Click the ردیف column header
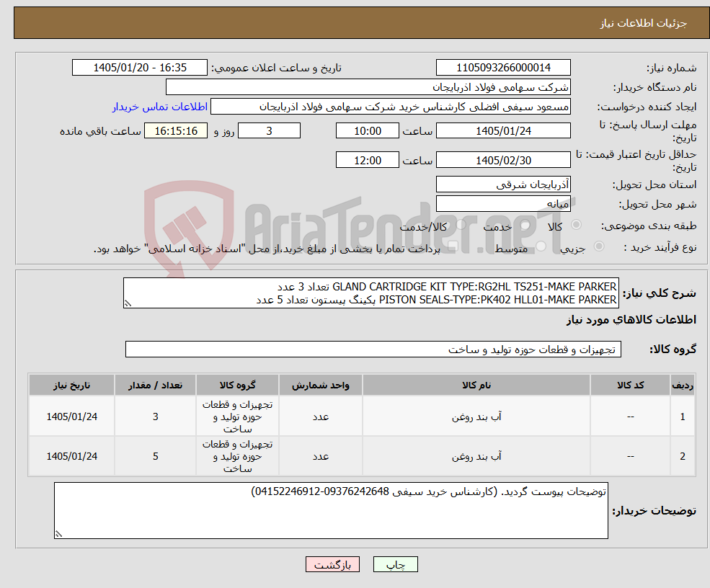710x588 pixels. coord(683,386)
